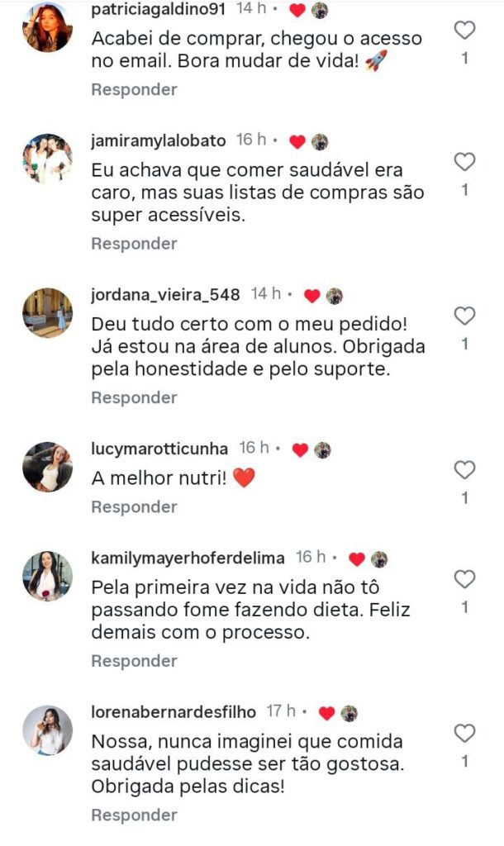Reply to jordana_vieira_548's comment
Screen dimensions: 504x846
tap(134, 397)
